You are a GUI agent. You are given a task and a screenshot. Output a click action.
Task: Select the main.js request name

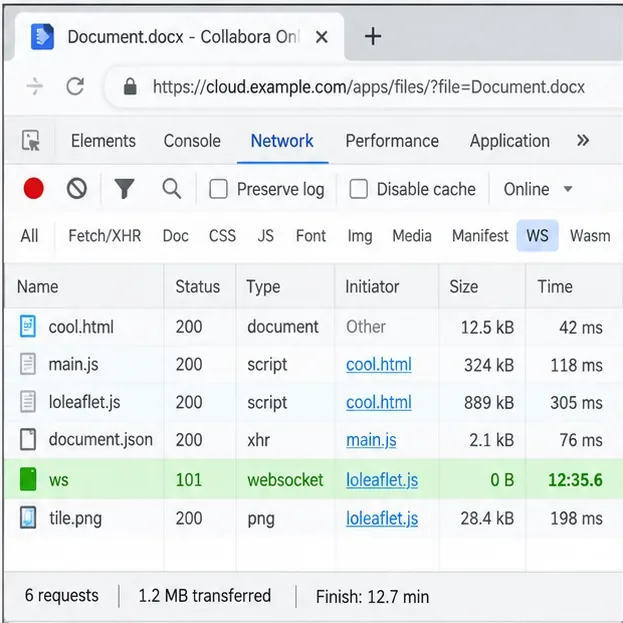point(74,364)
